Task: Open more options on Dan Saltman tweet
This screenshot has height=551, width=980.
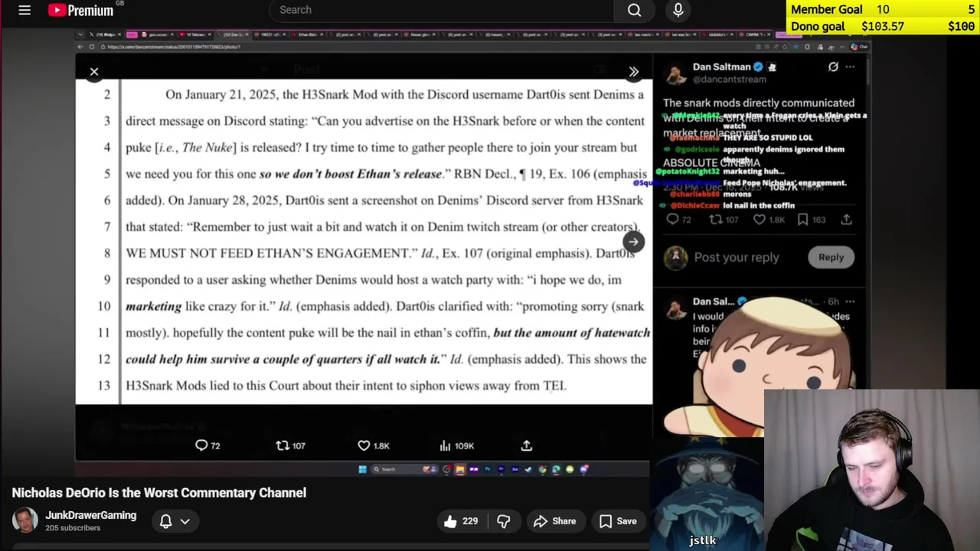Action: point(850,67)
